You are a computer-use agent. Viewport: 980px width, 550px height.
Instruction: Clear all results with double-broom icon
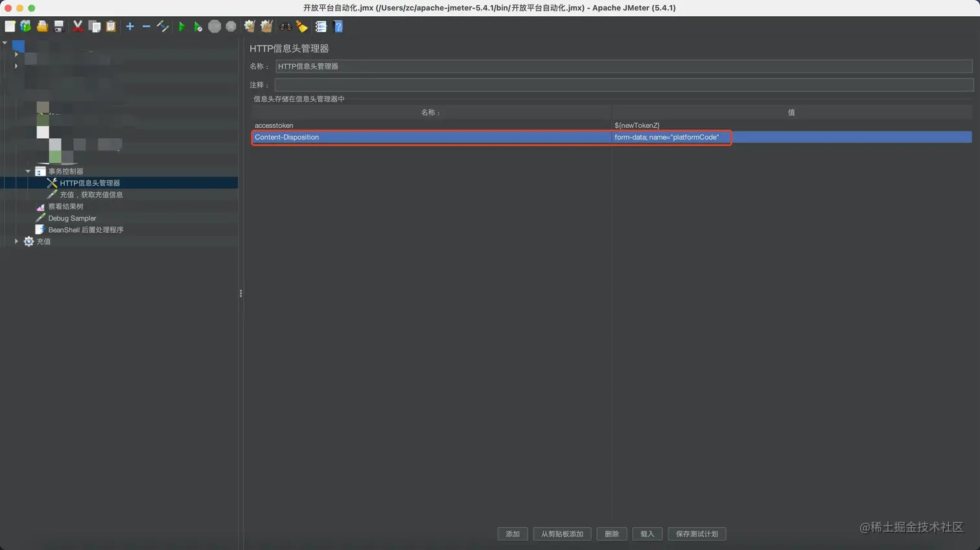pos(266,27)
